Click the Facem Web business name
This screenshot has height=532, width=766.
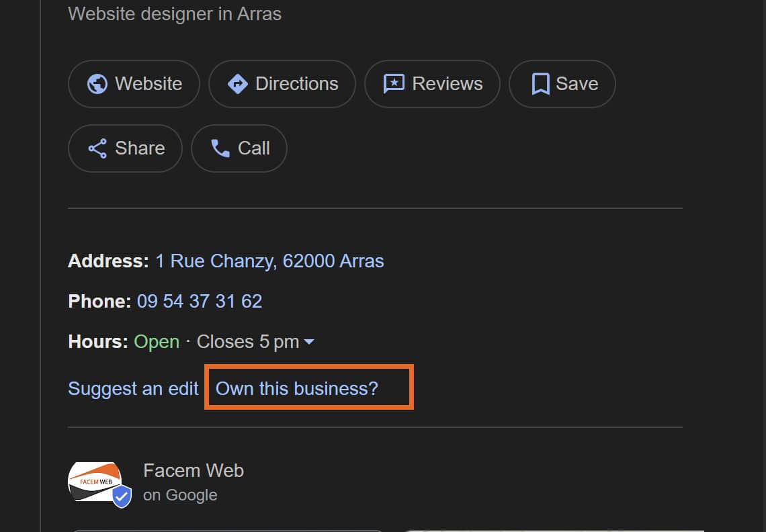(x=193, y=470)
